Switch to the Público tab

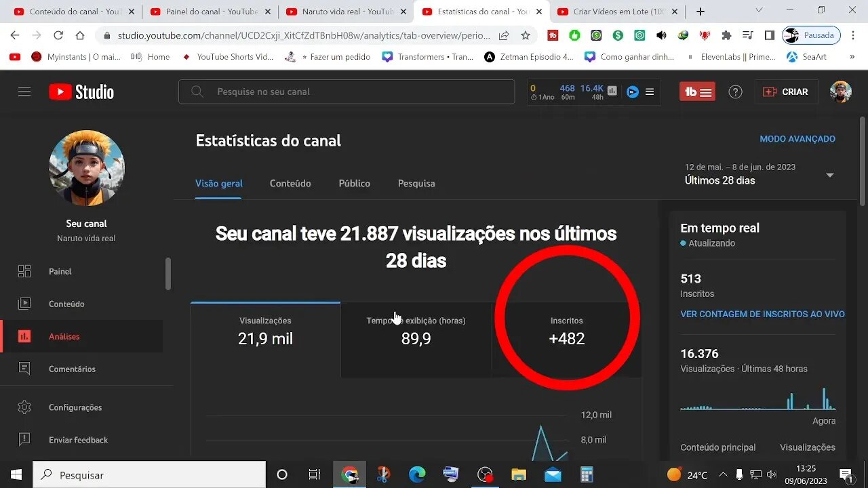tap(355, 184)
